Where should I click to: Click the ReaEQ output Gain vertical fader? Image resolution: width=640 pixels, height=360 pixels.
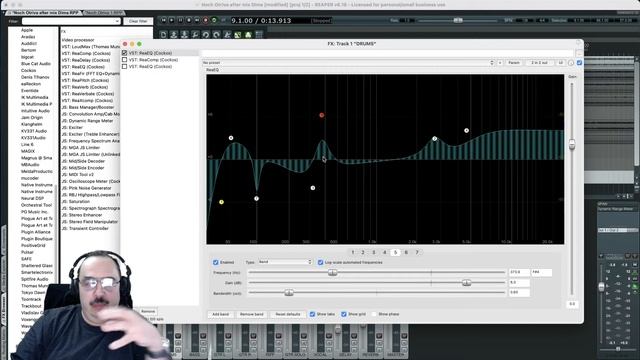pyautogui.click(x=572, y=144)
